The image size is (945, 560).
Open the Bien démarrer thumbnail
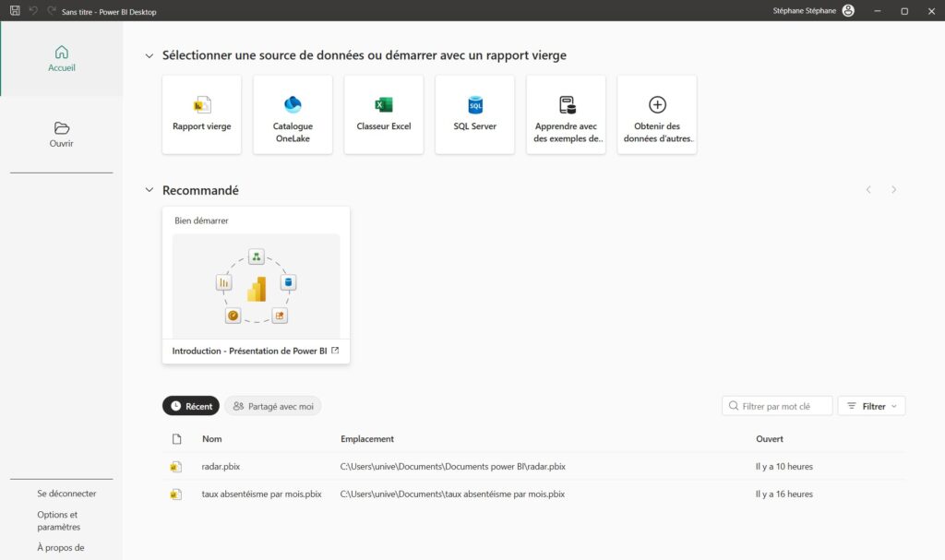pyautogui.click(x=257, y=286)
